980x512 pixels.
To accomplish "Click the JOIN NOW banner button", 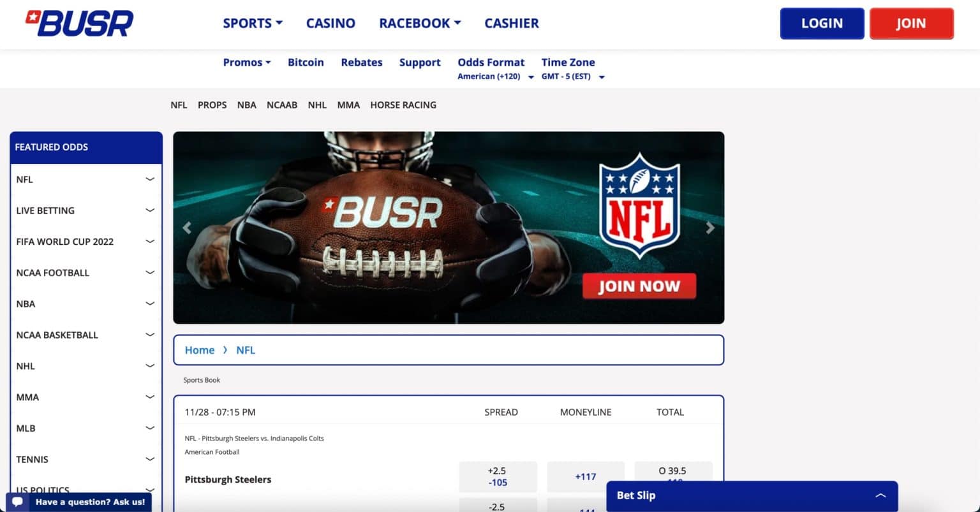I will tap(639, 286).
